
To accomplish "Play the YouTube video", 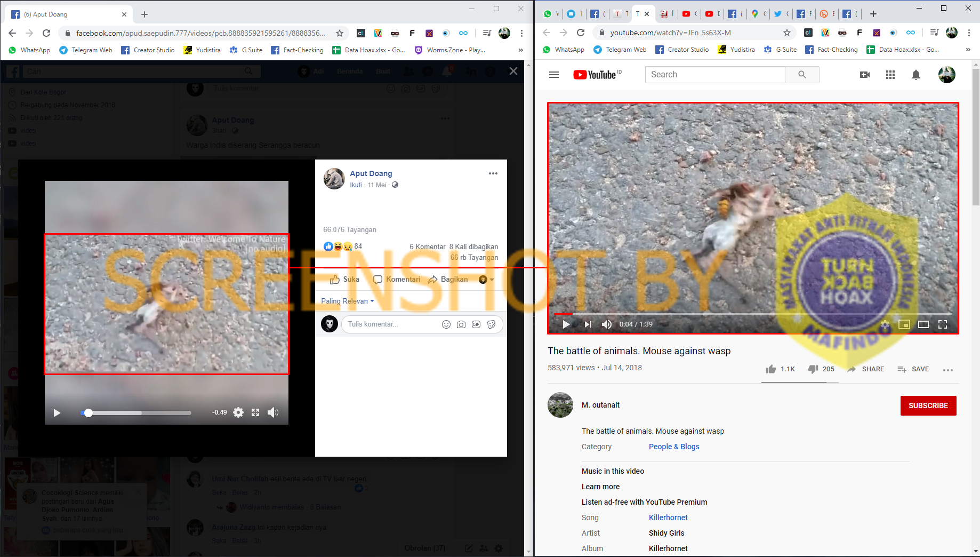I will pyautogui.click(x=566, y=324).
